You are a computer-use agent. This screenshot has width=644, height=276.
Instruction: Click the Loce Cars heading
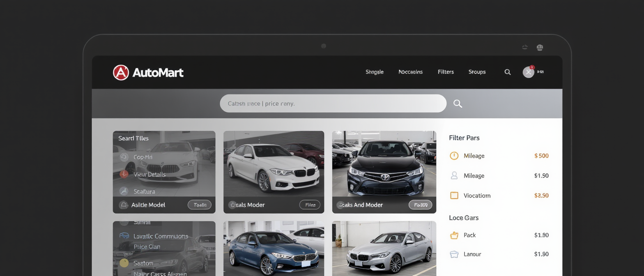pos(464,218)
